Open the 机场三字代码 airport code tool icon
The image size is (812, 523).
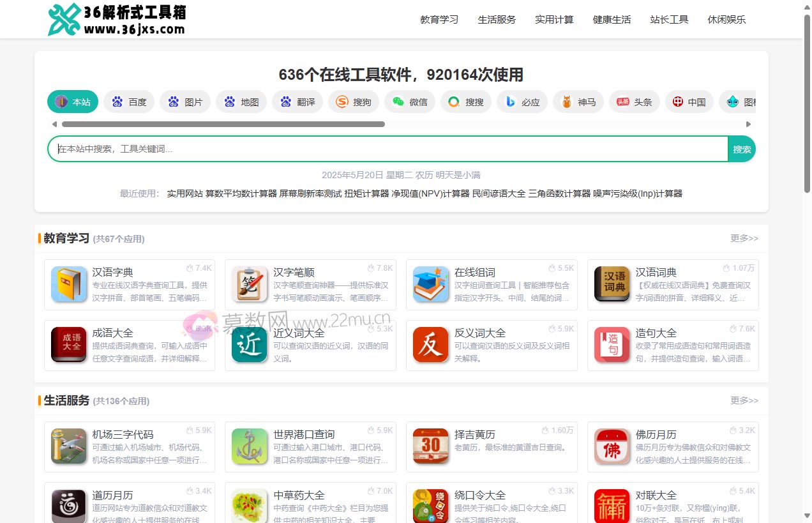[68, 447]
